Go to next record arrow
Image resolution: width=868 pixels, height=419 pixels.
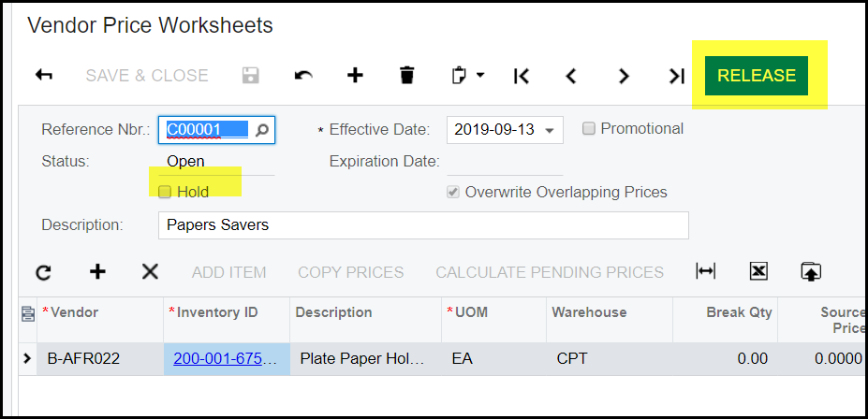(624, 77)
